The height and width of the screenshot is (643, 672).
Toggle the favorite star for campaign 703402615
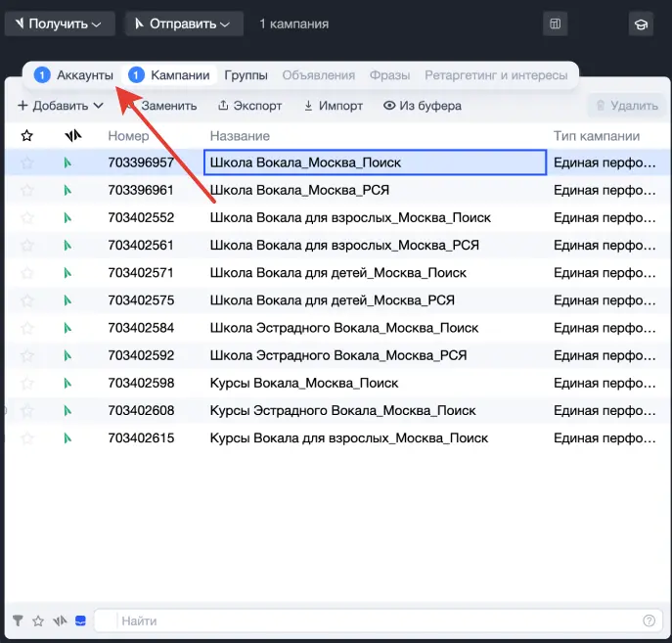point(27,438)
